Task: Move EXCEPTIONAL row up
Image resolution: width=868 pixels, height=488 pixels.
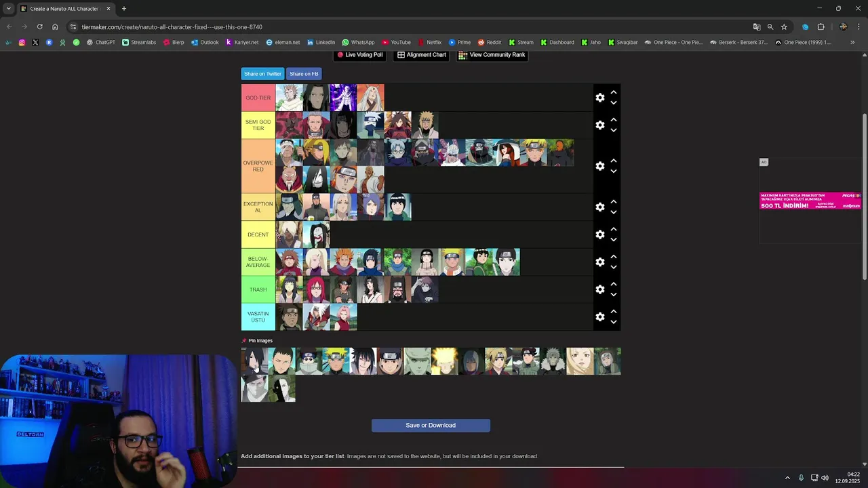Action: coord(614,202)
